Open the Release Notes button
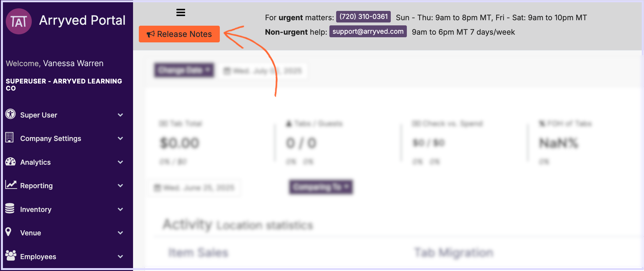 [x=179, y=34]
